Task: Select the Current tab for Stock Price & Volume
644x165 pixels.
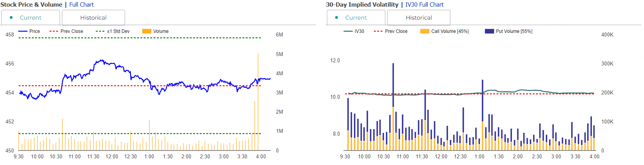Action: coord(31,18)
